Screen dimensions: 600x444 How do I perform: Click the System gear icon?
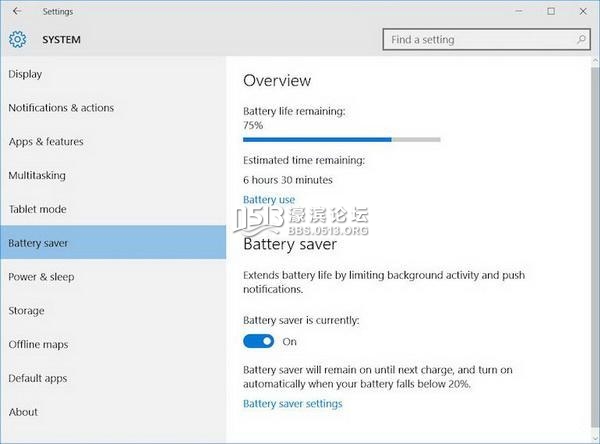point(17,40)
